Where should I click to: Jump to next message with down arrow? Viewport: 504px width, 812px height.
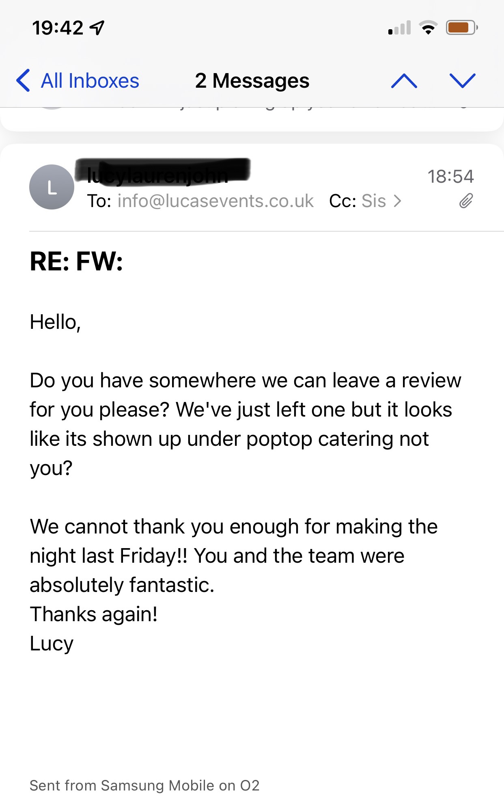[x=463, y=81]
